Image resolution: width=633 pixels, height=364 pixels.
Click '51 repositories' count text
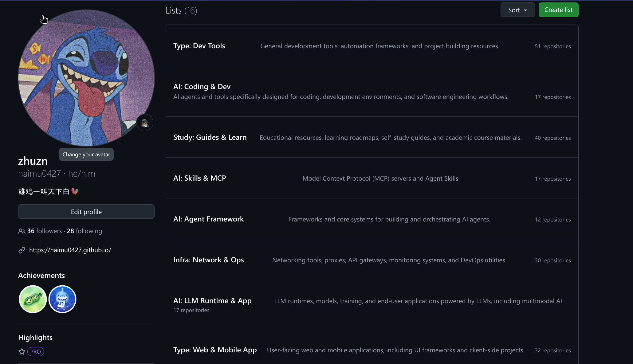[553, 46]
